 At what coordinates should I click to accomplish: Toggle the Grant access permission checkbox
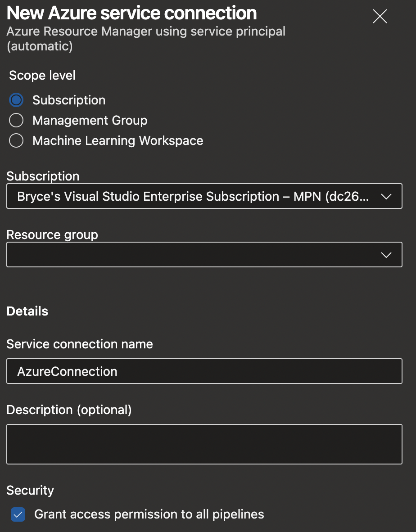[18, 514]
